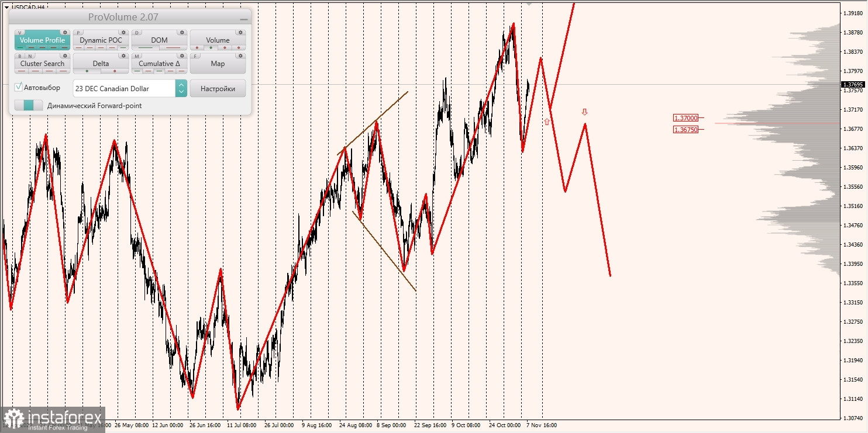This screenshot has width=868, height=433.
Task: Toggle the green line segment under DOM
Action: pos(146,48)
